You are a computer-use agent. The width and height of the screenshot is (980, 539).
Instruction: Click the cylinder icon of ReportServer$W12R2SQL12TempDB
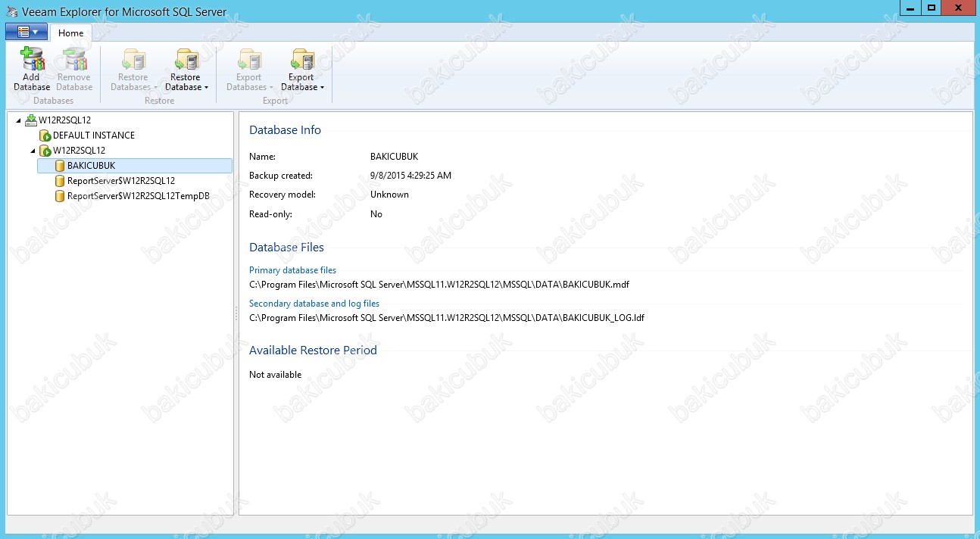pyautogui.click(x=60, y=196)
